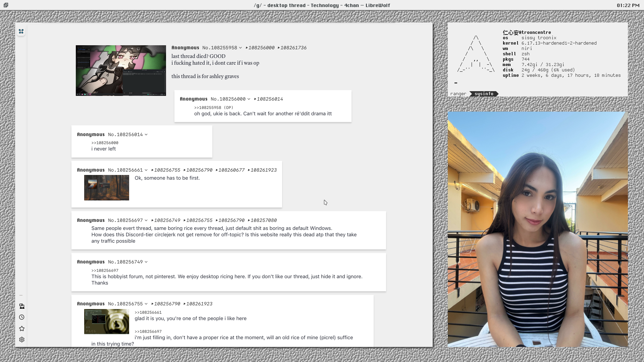Open post menu arrow for No.108255958

240,48
